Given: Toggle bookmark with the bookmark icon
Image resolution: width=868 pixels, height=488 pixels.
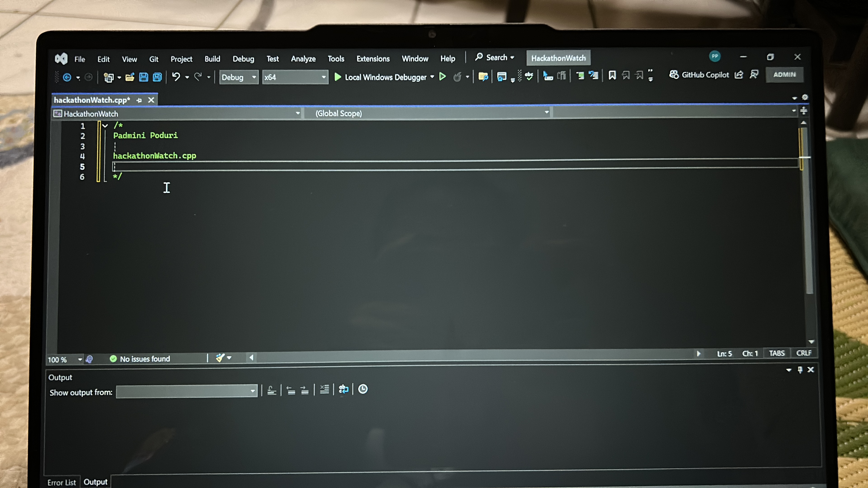Looking at the screenshot, I should [x=612, y=75].
